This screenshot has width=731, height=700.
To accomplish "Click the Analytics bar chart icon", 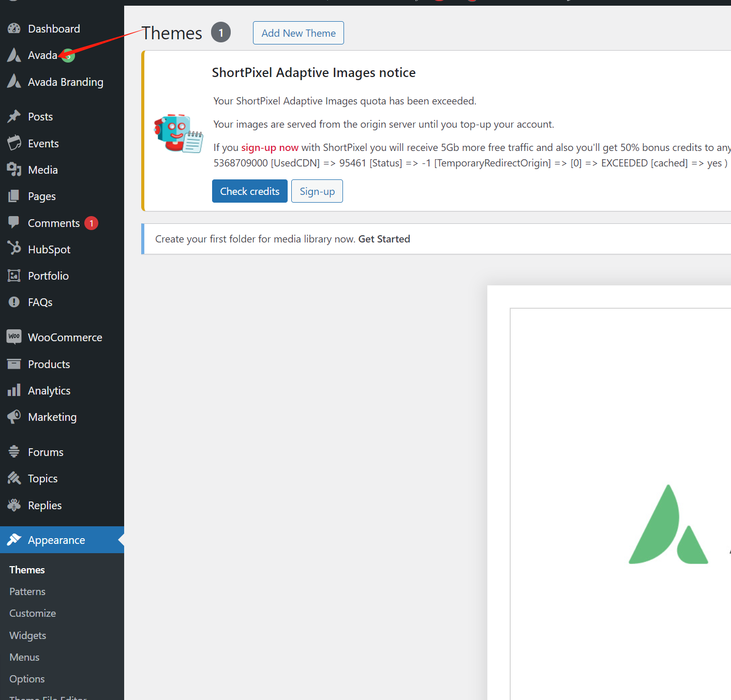I will [14, 390].
